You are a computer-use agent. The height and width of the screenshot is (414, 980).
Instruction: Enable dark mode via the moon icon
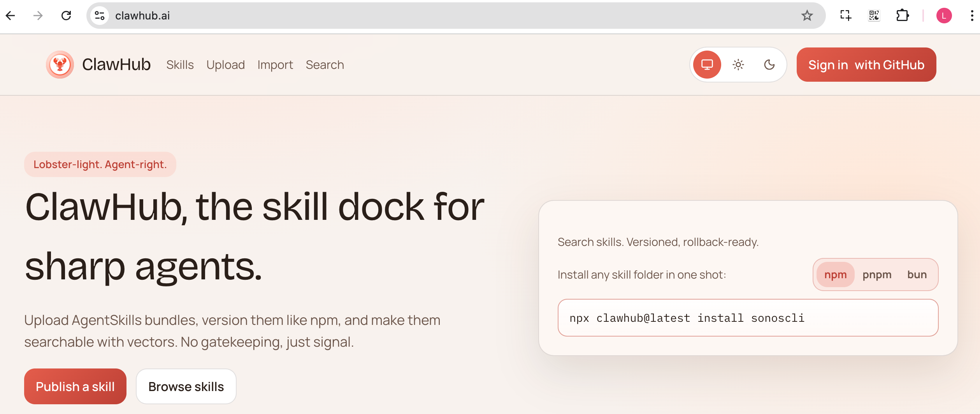769,65
